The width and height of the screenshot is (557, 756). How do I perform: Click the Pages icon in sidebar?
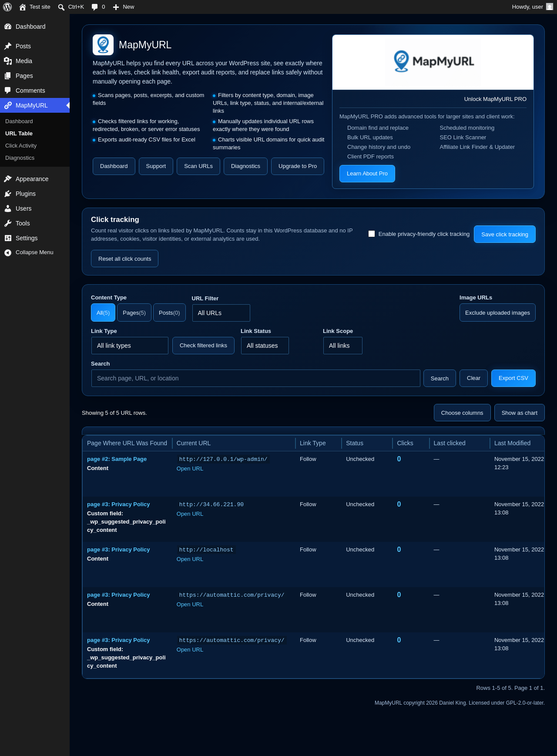(x=8, y=76)
